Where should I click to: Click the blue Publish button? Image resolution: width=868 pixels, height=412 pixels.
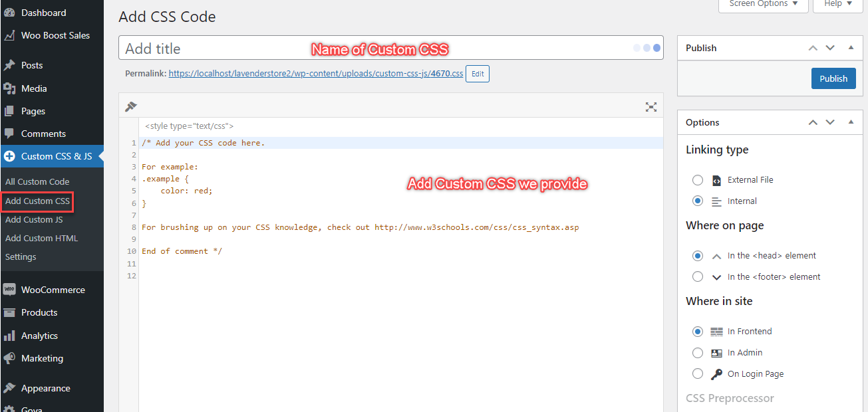(x=833, y=78)
